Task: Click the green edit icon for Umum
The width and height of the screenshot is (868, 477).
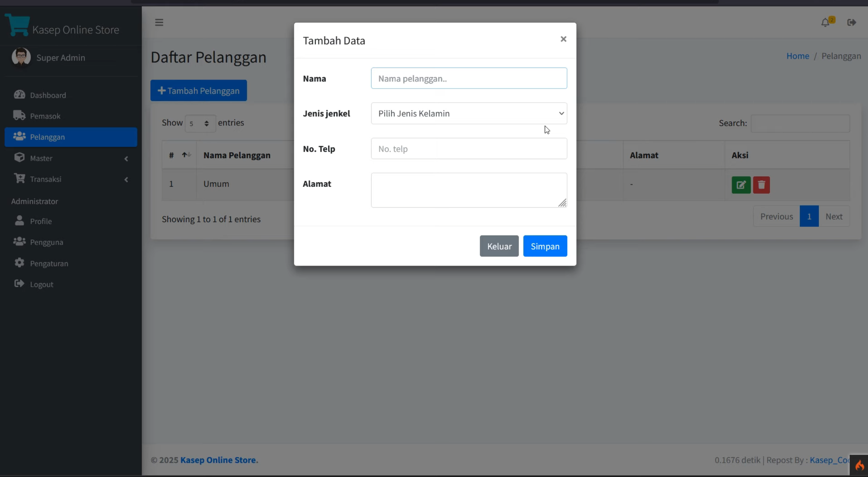Action: point(741,185)
